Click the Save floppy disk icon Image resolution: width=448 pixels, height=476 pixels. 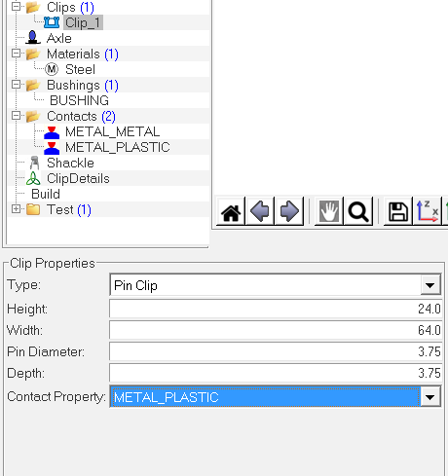tap(398, 211)
